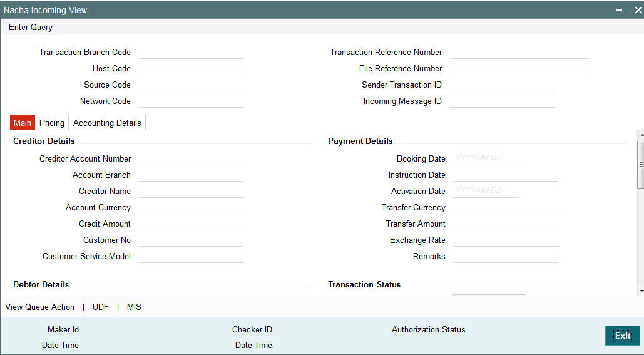Focus the Customer No field
The height and width of the screenshot is (355, 644).
click(191, 240)
